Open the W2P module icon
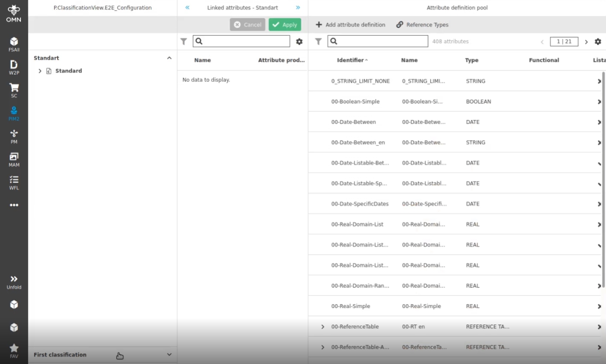The image size is (606, 364). pos(14,67)
